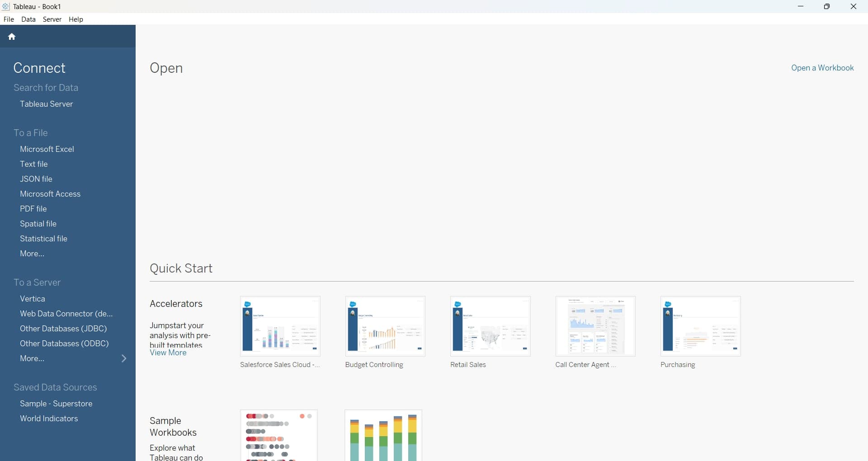Open the Data menu

click(28, 19)
